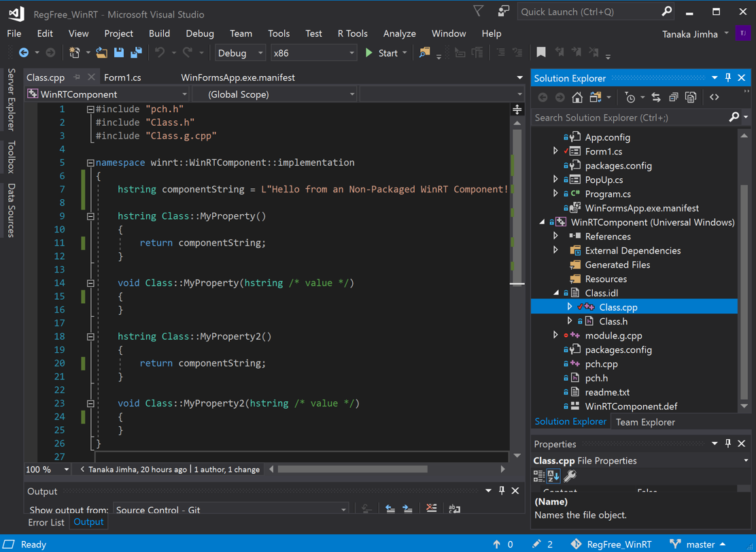The height and width of the screenshot is (552, 756).
Task: Click the Clear All icon in Output panel
Action: pos(431,508)
